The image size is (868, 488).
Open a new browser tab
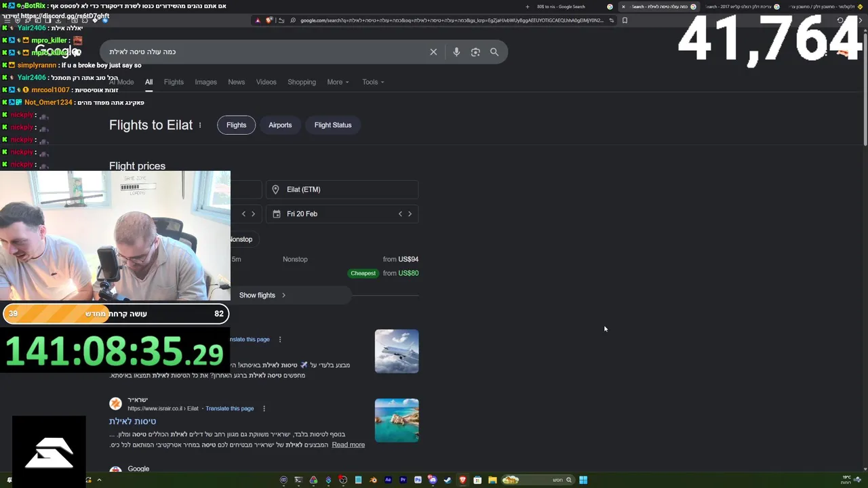[x=528, y=7]
